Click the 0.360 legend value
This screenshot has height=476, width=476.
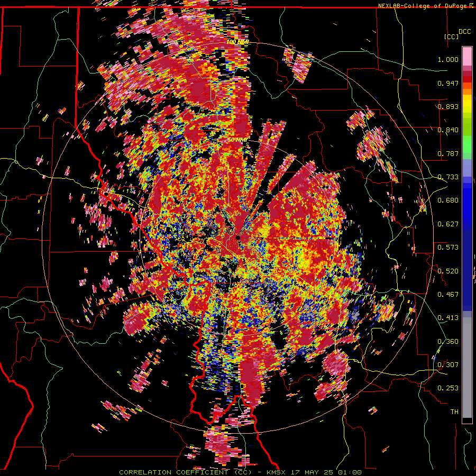tap(448, 342)
